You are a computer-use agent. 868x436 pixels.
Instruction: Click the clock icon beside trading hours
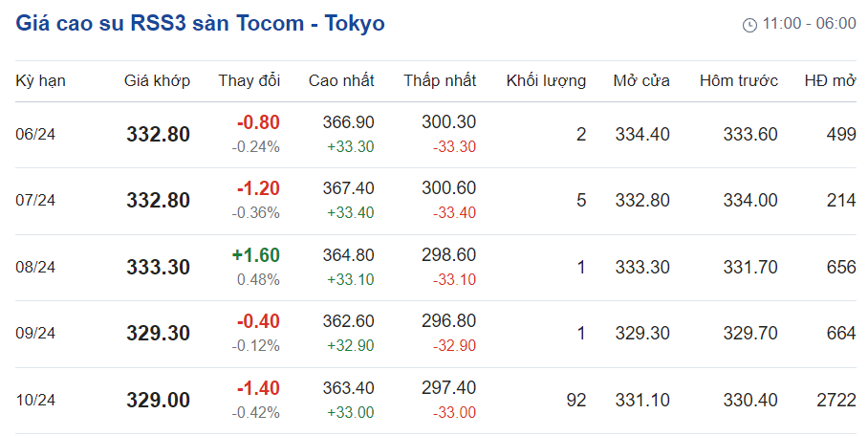[749, 25]
